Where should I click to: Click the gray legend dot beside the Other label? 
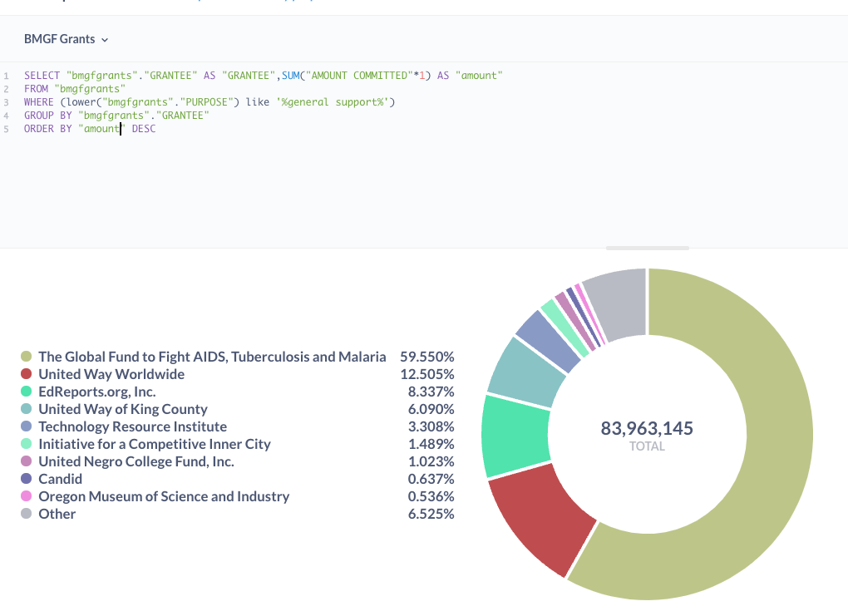tap(27, 514)
